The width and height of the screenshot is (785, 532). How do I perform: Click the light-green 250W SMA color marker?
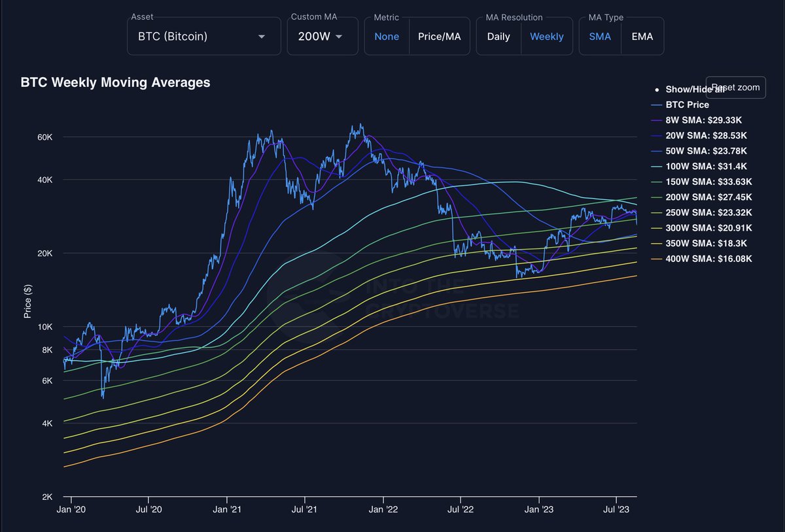[655, 212]
